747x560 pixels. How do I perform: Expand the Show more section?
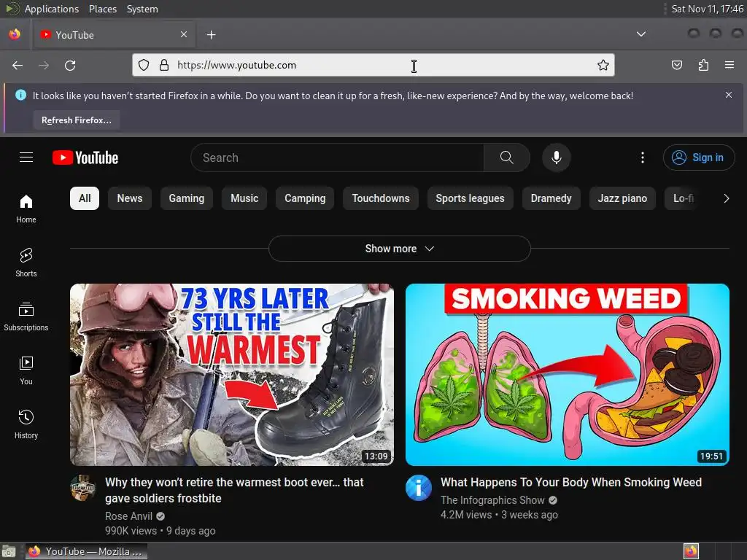[x=399, y=249]
